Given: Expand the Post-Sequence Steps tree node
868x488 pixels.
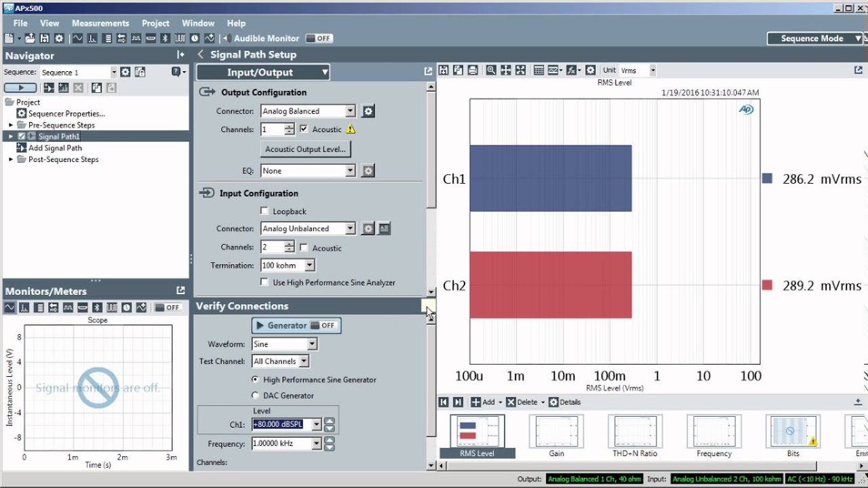Looking at the screenshot, I should (x=11, y=160).
